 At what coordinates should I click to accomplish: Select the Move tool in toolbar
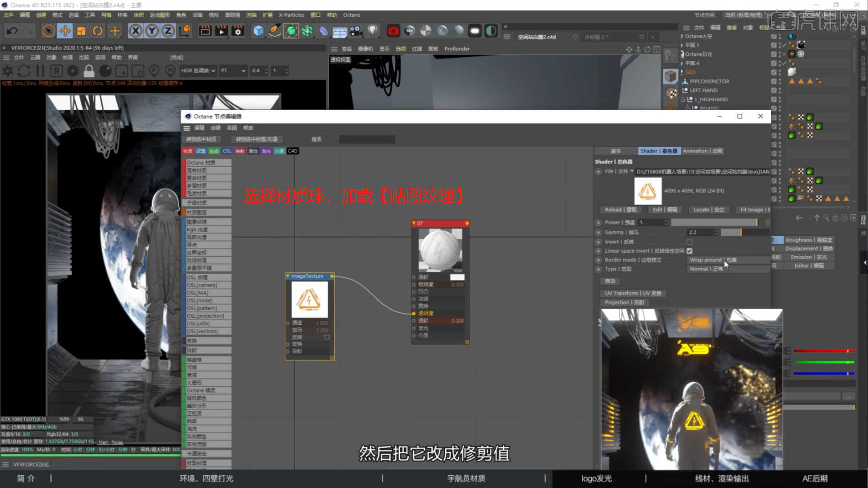(65, 31)
